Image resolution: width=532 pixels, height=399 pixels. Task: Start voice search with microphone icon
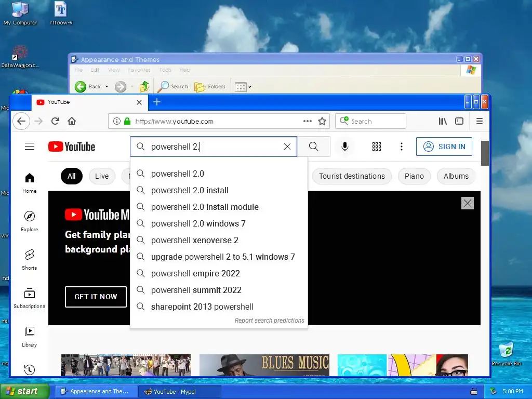pyautogui.click(x=345, y=147)
